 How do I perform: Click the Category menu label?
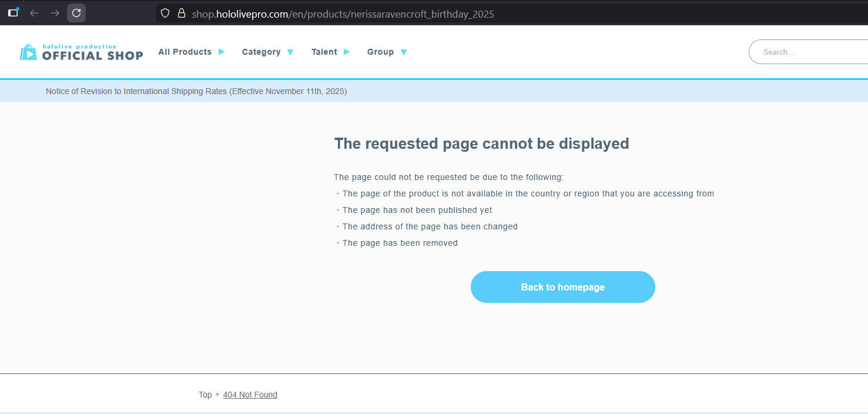(261, 52)
